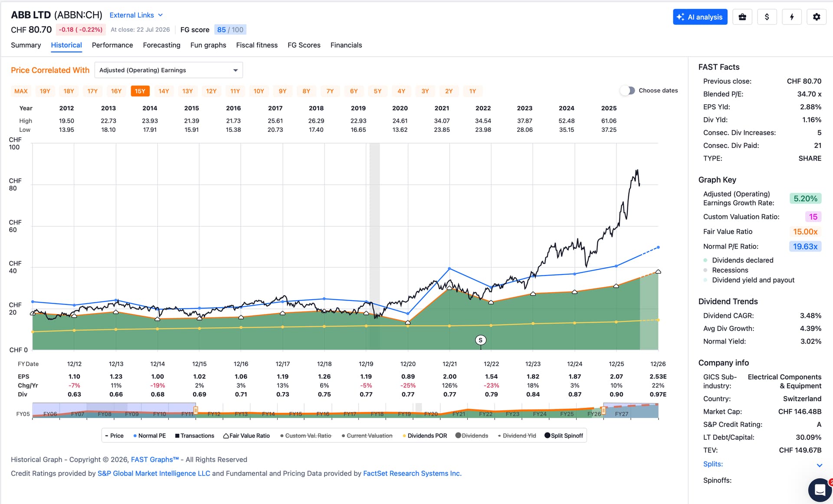
Task: Enable Dividend Yld legend item
Action: coord(517,435)
